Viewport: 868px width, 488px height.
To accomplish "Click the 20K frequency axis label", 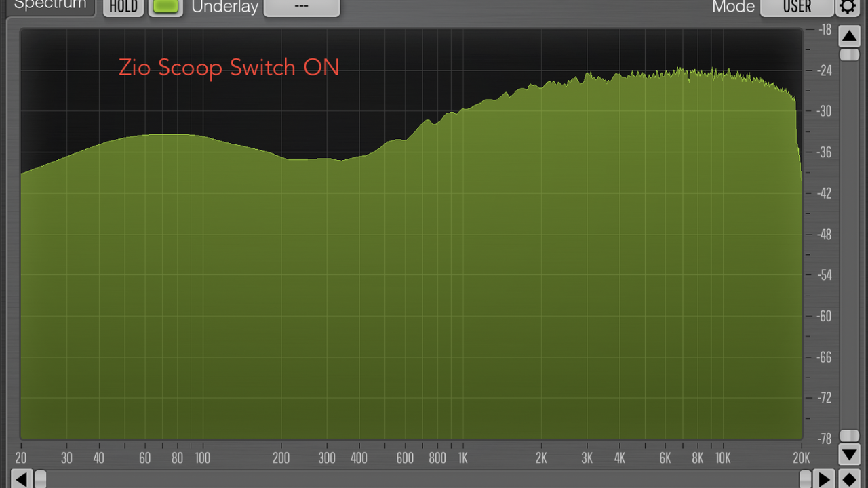I will (x=802, y=458).
